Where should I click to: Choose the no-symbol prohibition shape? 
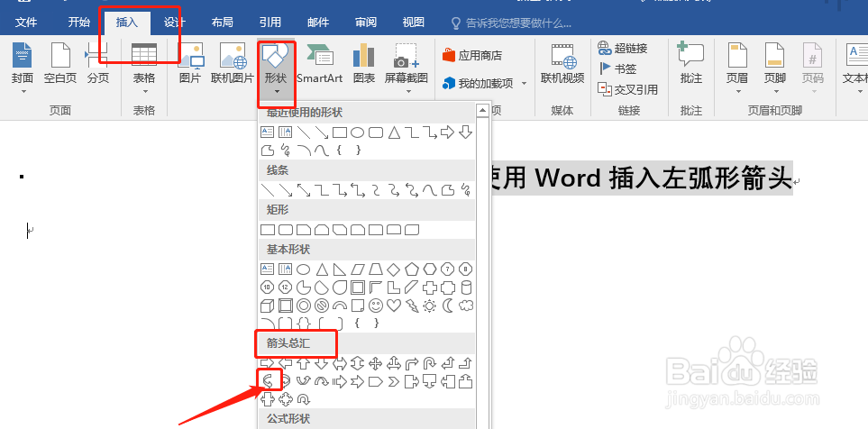coord(321,305)
